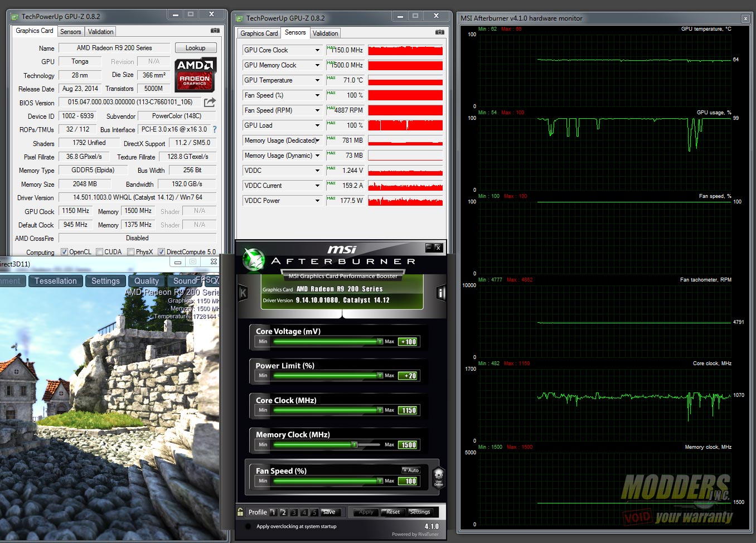Click the AMD Radeon Graphics logo
The width and height of the screenshot is (756, 543).
pos(195,75)
